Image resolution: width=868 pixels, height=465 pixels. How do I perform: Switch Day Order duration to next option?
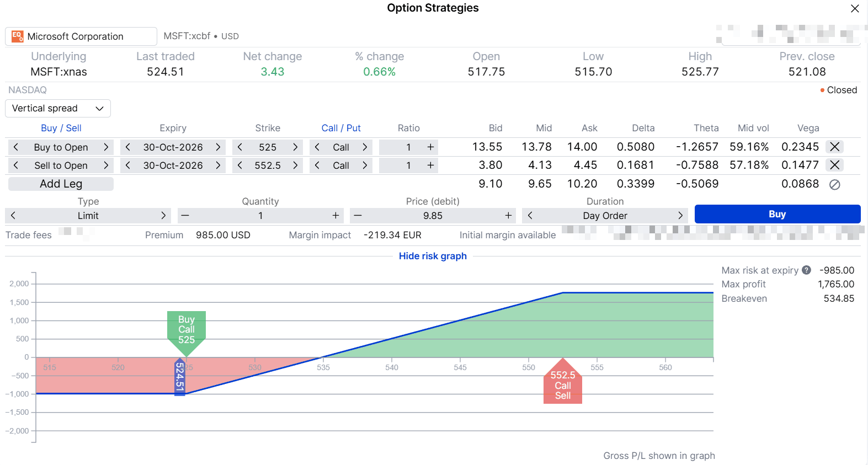(x=680, y=216)
